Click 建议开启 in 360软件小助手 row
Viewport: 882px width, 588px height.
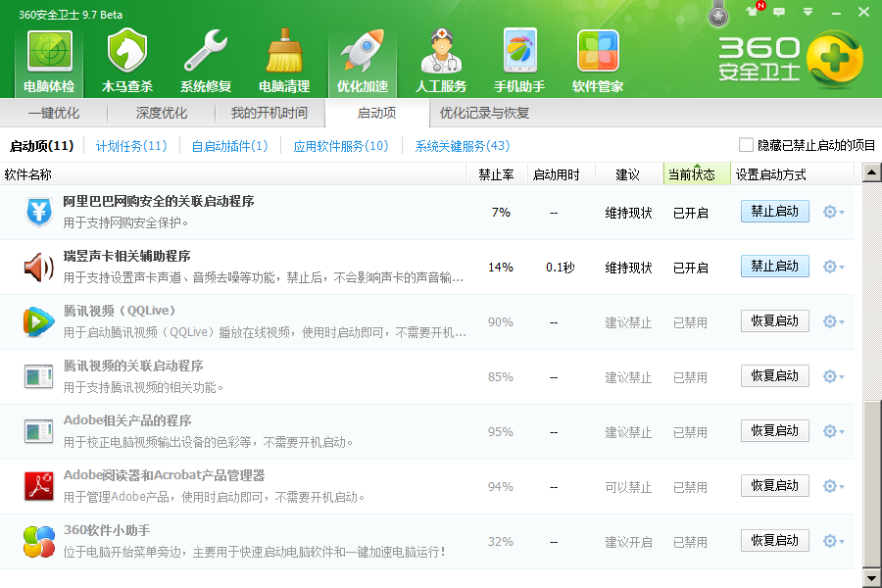[x=628, y=542]
